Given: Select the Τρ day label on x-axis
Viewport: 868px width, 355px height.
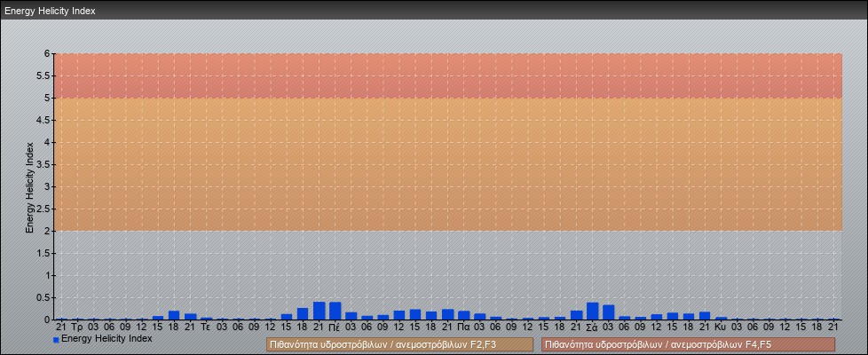Looking at the screenshot, I should click(77, 327).
